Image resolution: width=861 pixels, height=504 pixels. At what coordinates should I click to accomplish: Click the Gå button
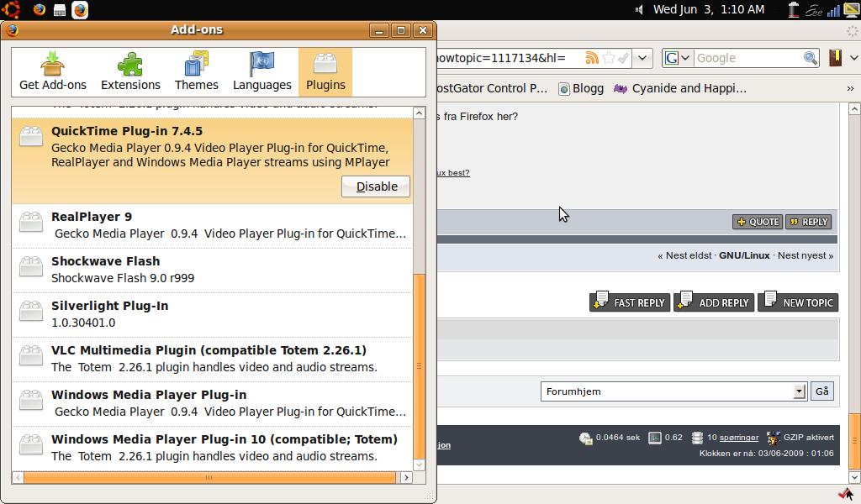[822, 391]
